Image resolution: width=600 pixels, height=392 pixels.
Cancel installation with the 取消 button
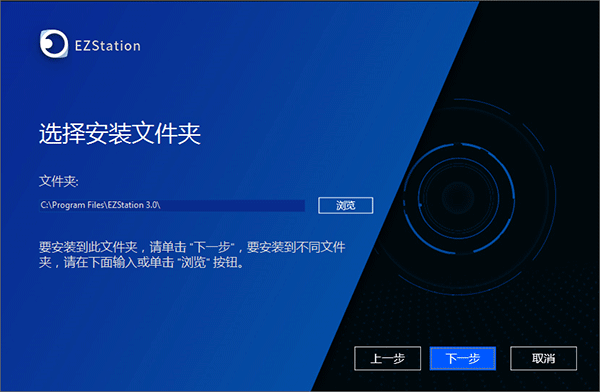click(x=543, y=358)
